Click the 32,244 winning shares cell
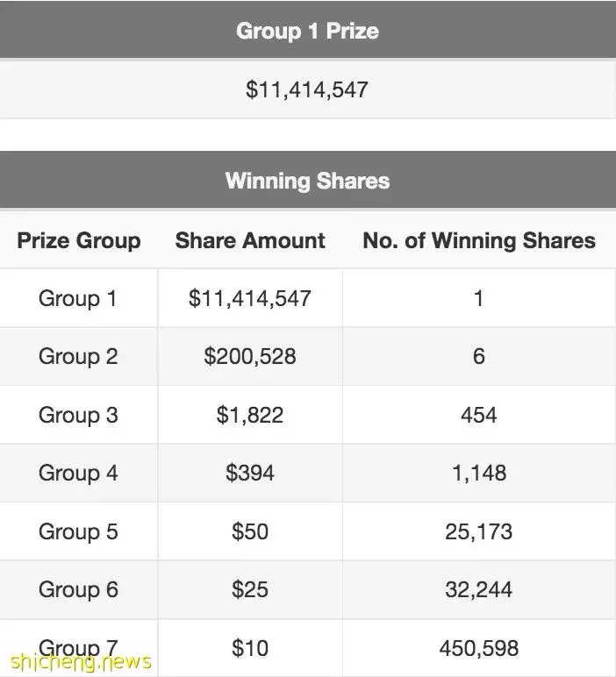616x677 pixels. click(x=479, y=590)
